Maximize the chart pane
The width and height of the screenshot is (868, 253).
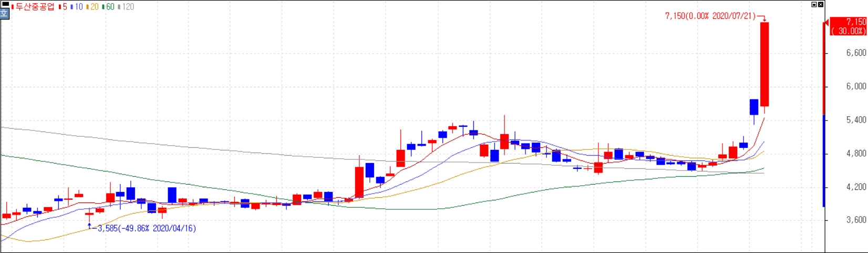pos(814,4)
